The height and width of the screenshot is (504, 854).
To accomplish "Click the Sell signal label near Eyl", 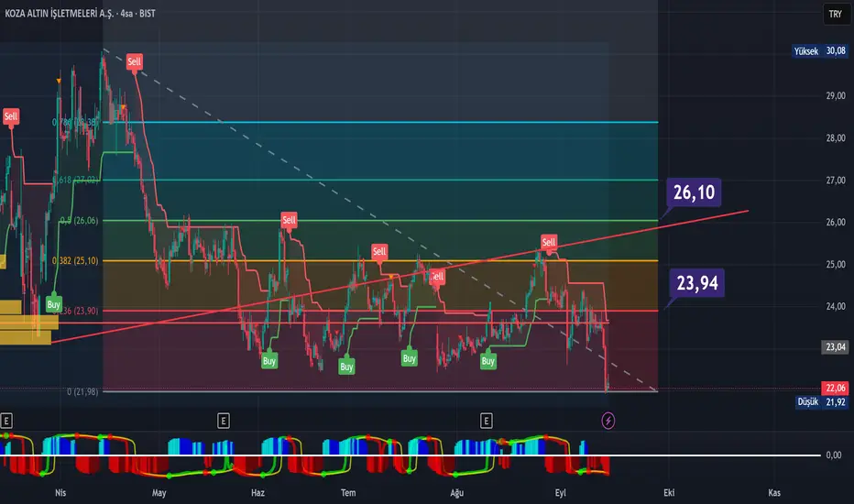I will pyautogui.click(x=549, y=242).
